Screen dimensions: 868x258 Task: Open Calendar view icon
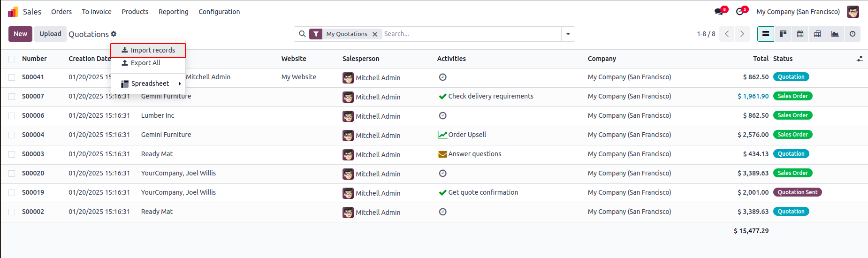(x=800, y=34)
